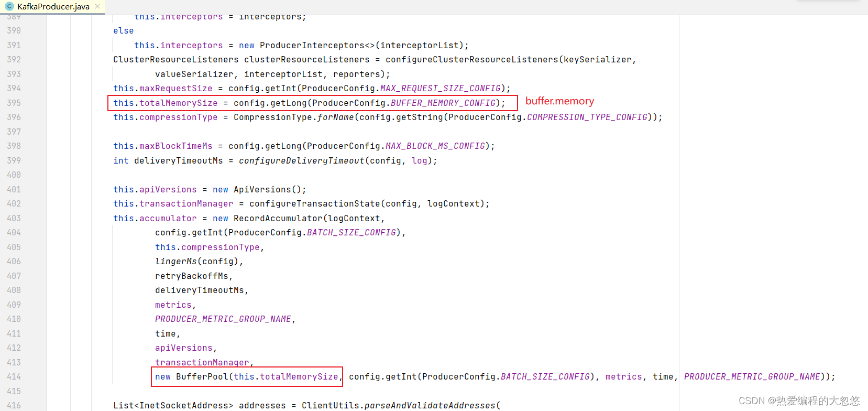Screen dimensions: 868x411
Task: Click COMPRESSION_TYPE_CONFIG constant
Action: [587, 117]
